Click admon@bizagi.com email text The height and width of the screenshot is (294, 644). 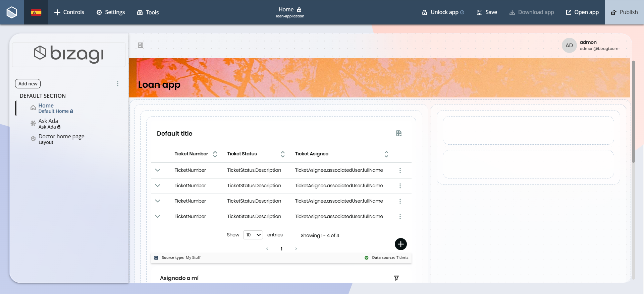click(x=599, y=49)
